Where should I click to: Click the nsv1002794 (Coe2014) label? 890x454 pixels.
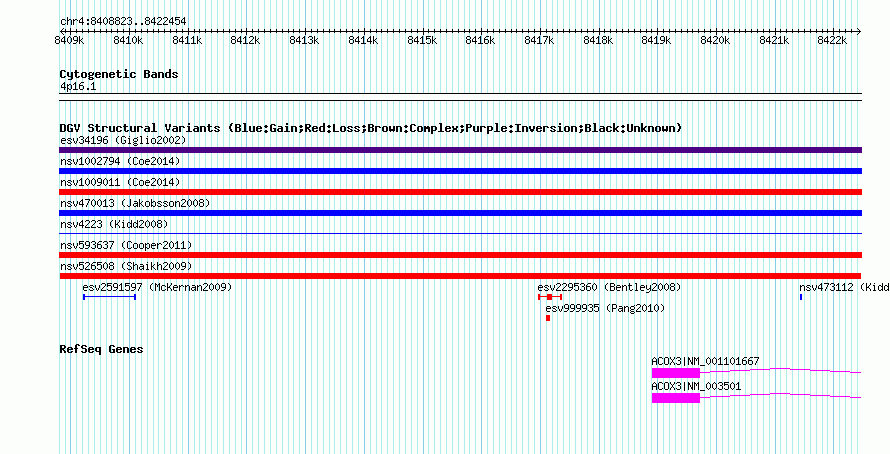pos(120,161)
